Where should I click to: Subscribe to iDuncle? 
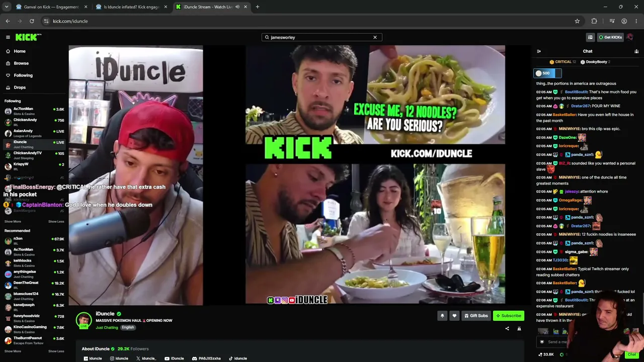click(509, 316)
